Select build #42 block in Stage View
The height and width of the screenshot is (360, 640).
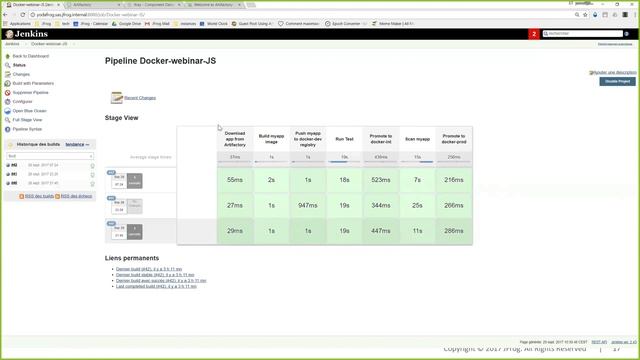tap(127, 181)
